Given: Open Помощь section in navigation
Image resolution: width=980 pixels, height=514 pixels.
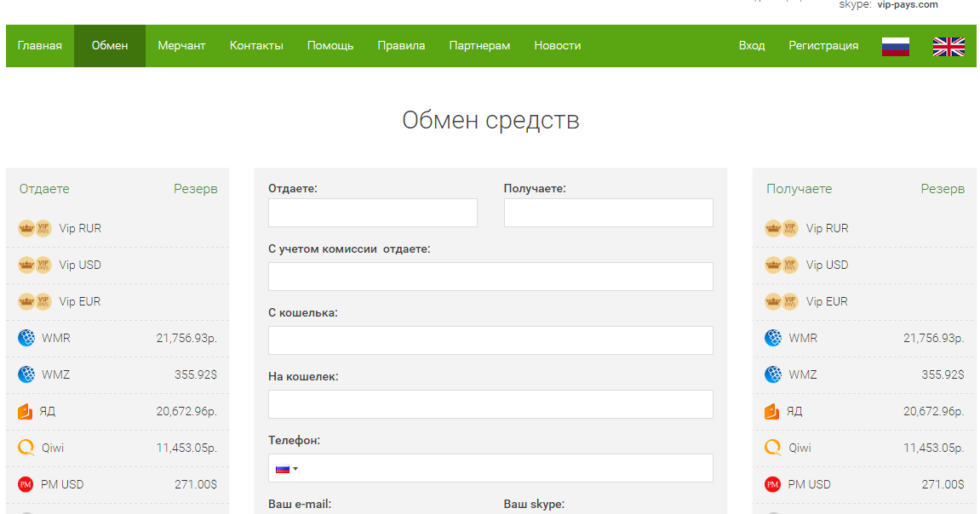Looking at the screenshot, I should (x=330, y=46).
